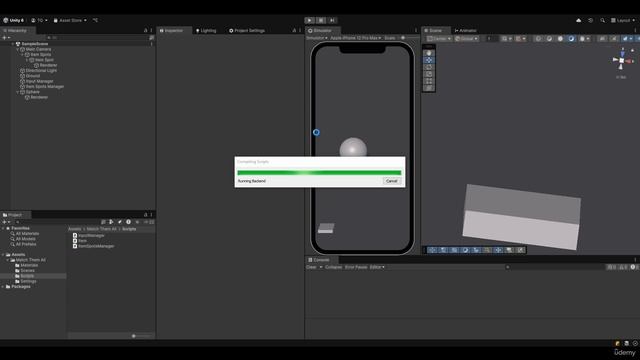Select the View (hand) tool in Scene
Image resolution: width=640 pixels, height=360 pixels.
tap(429, 53)
